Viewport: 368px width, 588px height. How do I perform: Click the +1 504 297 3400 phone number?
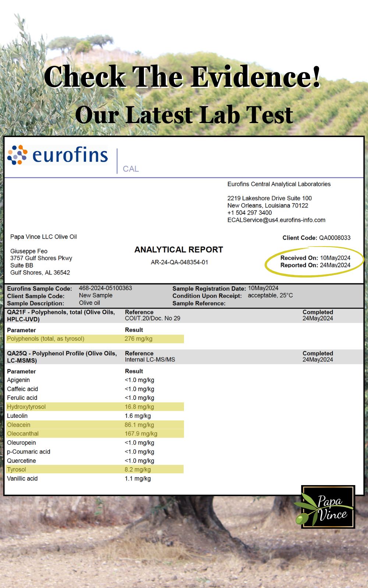click(x=250, y=212)
